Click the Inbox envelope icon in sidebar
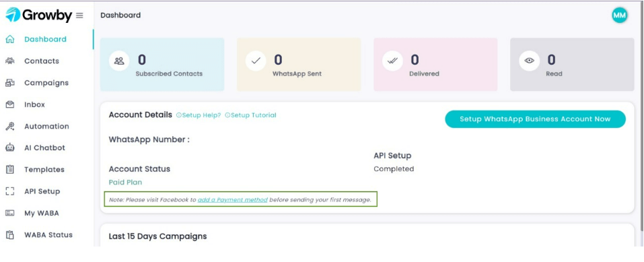Screen dimensions: 644x262 click(x=10, y=104)
